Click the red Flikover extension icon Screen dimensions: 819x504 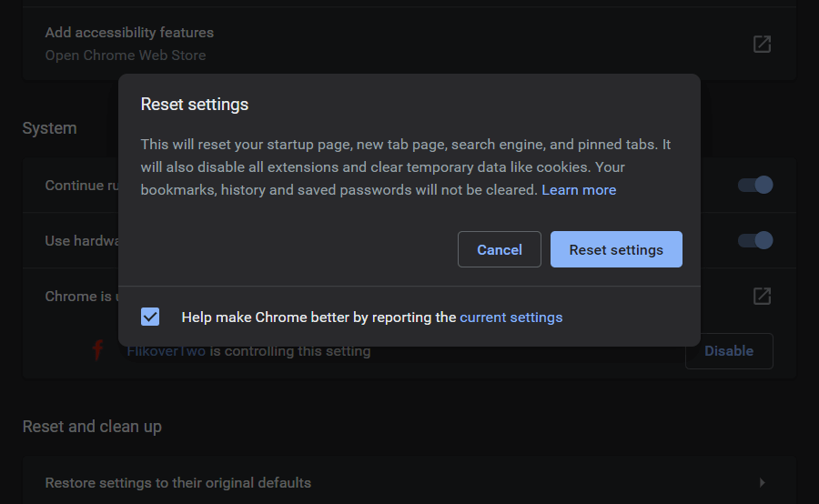(x=97, y=350)
